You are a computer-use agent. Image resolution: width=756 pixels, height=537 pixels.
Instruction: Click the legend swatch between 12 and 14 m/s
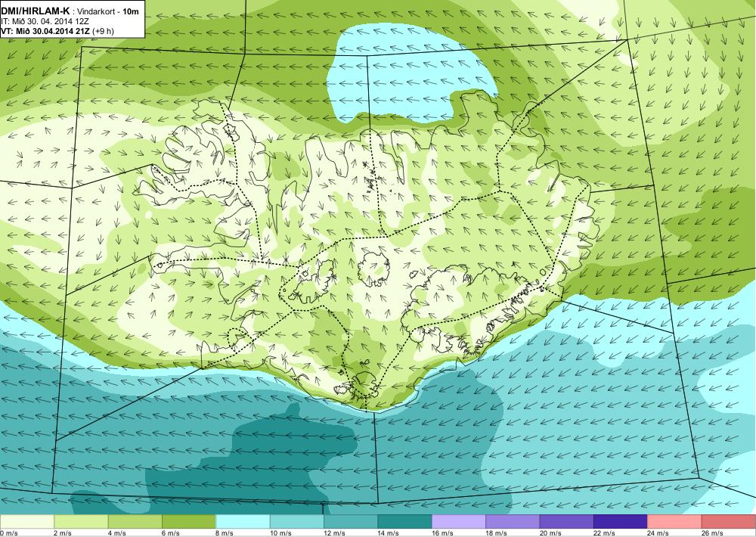point(351,522)
